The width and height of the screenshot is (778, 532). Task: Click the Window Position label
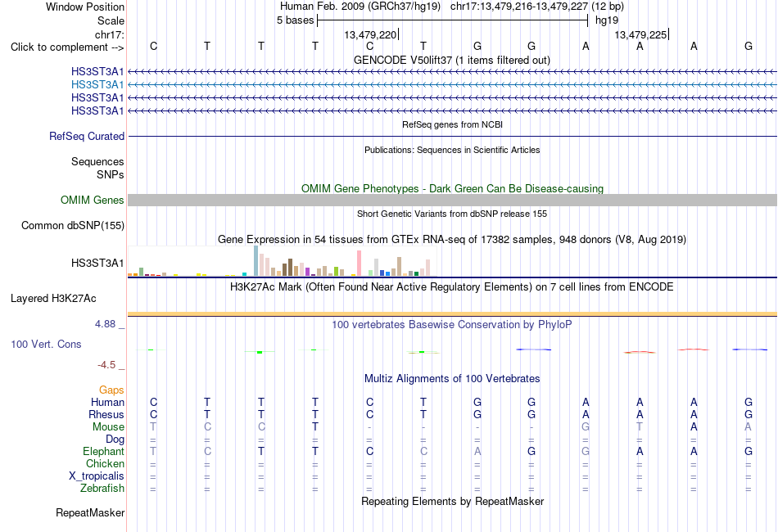coord(85,7)
